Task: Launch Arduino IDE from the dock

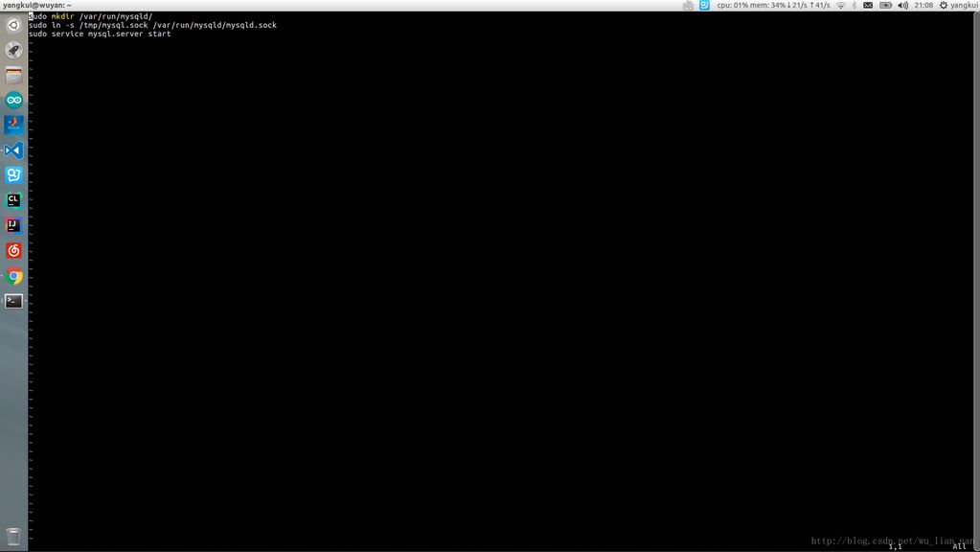Action: tap(13, 100)
